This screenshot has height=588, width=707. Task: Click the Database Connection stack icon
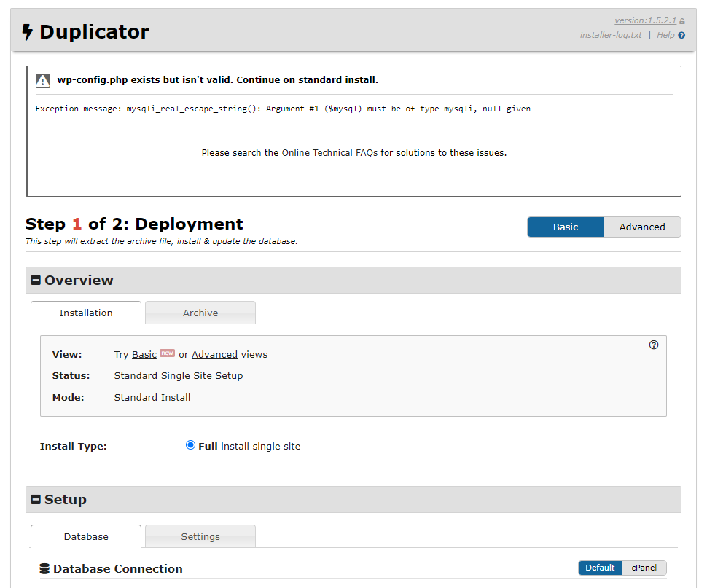(x=44, y=568)
